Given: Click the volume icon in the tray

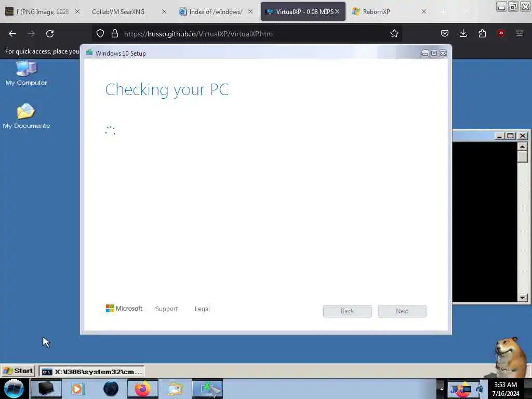Looking at the screenshot, I should (480, 389).
